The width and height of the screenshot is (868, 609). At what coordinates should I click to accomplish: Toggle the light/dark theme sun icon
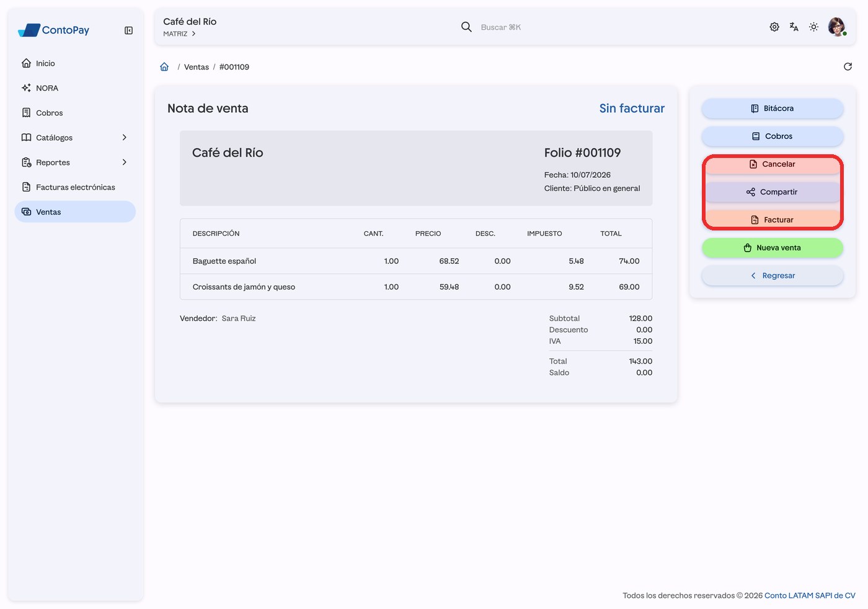(x=814, y=27)
